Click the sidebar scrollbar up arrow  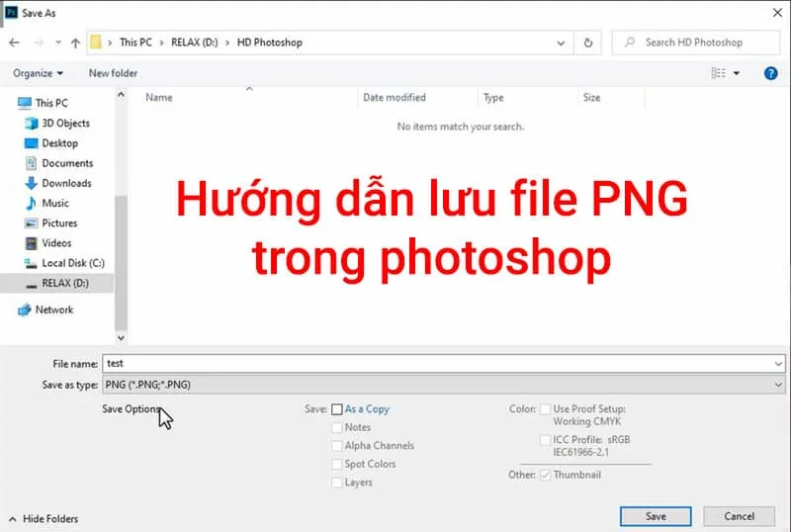pos(121,94)
